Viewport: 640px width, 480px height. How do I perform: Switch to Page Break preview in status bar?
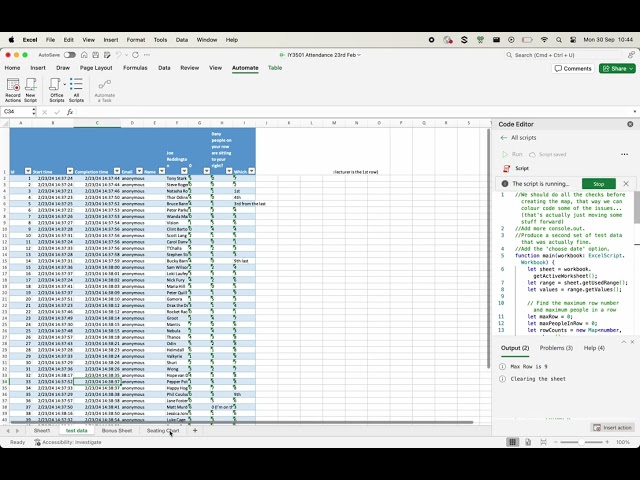[543, 442]
